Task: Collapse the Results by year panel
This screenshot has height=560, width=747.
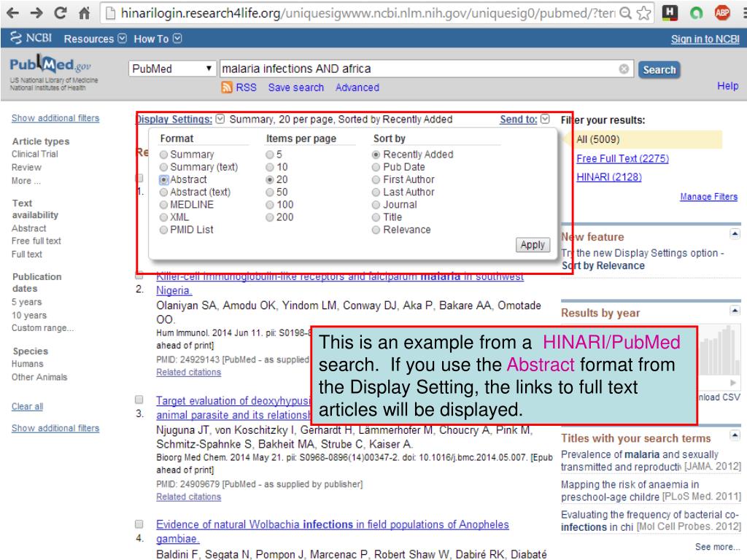Action: 735,311
